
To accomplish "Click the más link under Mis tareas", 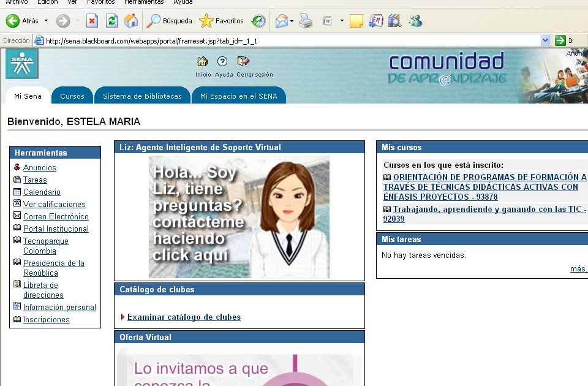I will click(x=578, y=268).
